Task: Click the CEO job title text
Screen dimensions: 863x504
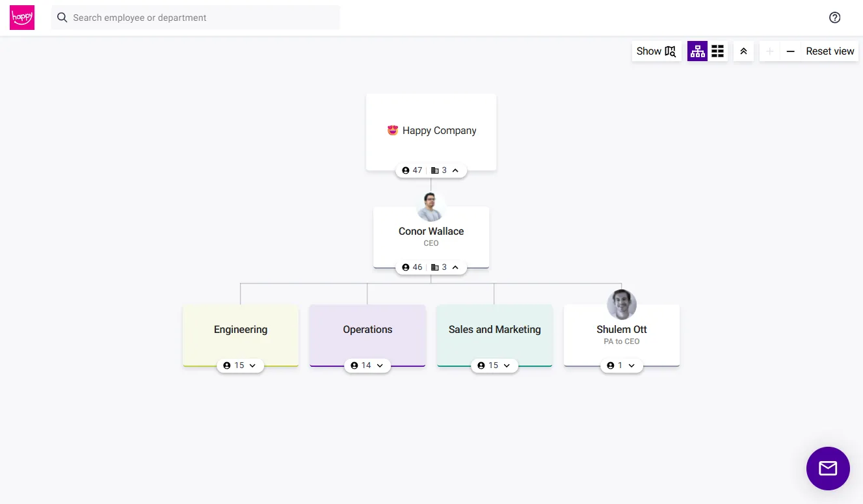Action: pyautogui.click(x=431, y=243)
